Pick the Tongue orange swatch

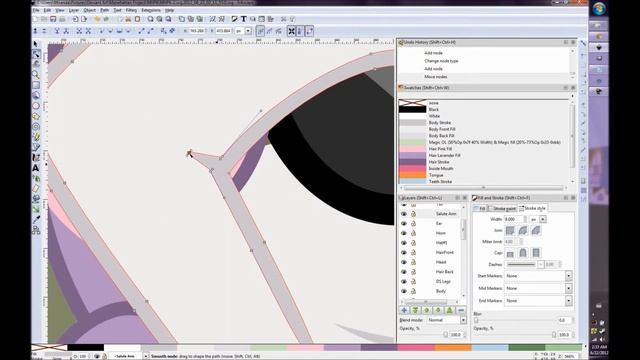pyautogui.click(x=413, y=175)
